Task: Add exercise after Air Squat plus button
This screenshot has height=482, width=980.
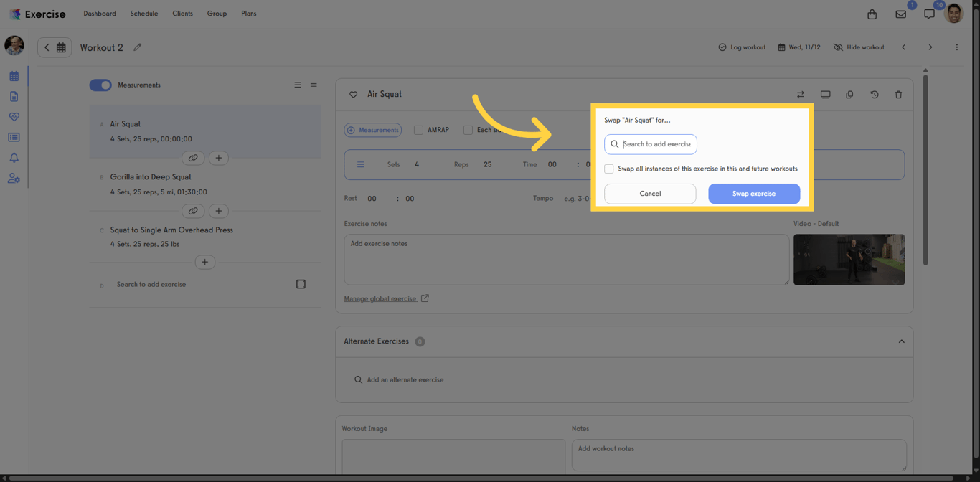Action: [x=219, y=158]
